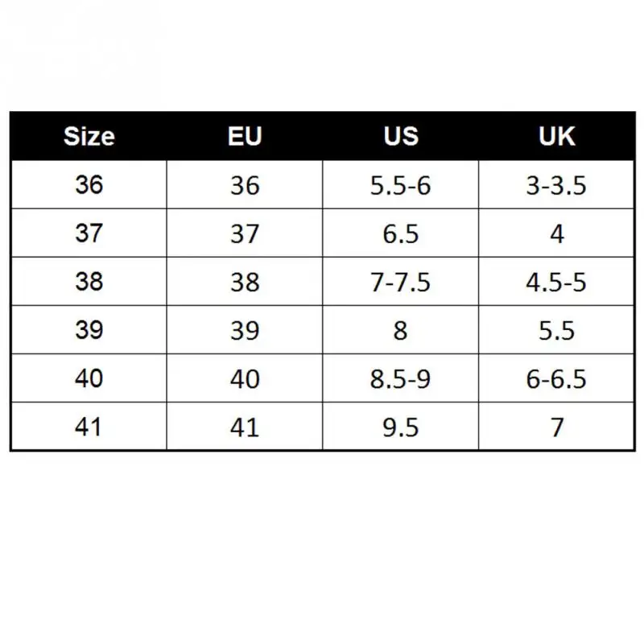Screen dimensions: 644x644
Task: Click the EU 39 cell
Action: pyautogui.click(x=245, y=330)
